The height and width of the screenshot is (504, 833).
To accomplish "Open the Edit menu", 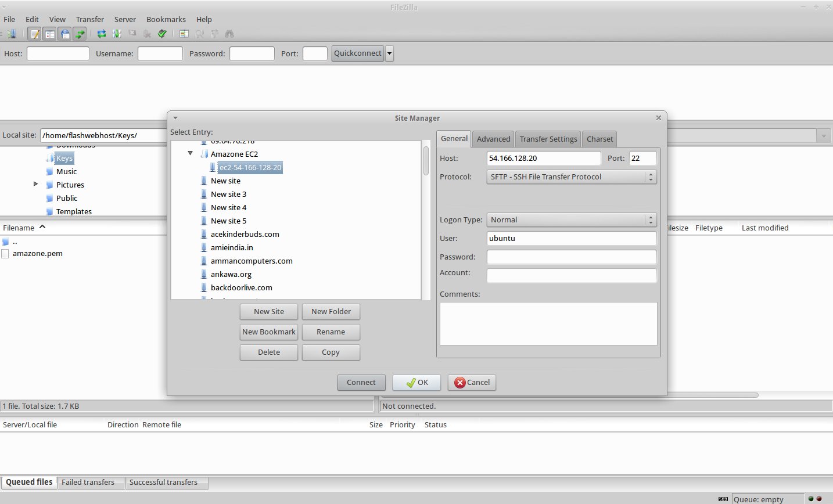I will (x=32, y=19).
